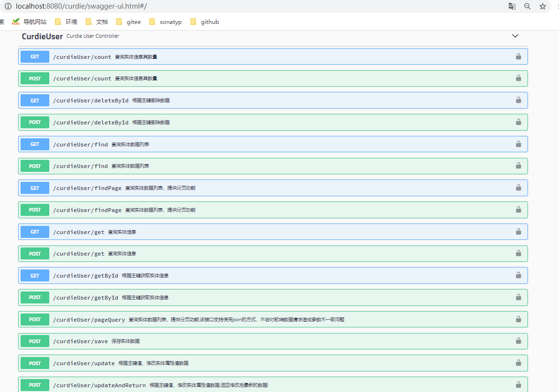Click the POST /curdieUser/getById path text
Image resolution: width=559 pixels, height=392 pixels.
(x=86, y=298)
